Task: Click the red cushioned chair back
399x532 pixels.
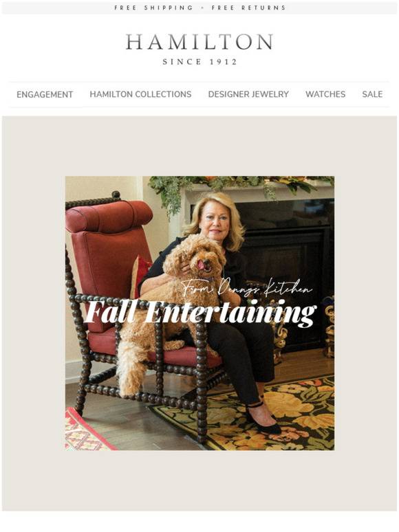Action: point(108,244)
